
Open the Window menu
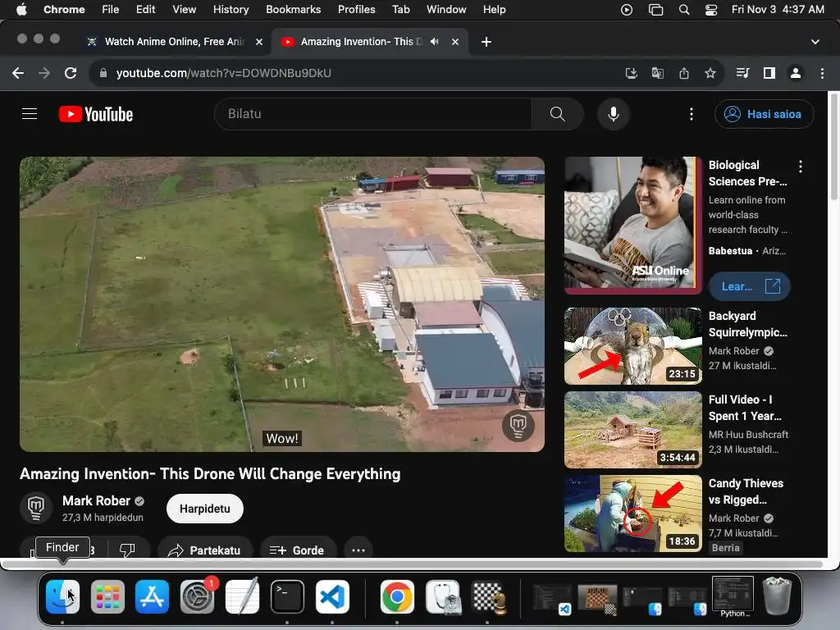pos(446,9)
